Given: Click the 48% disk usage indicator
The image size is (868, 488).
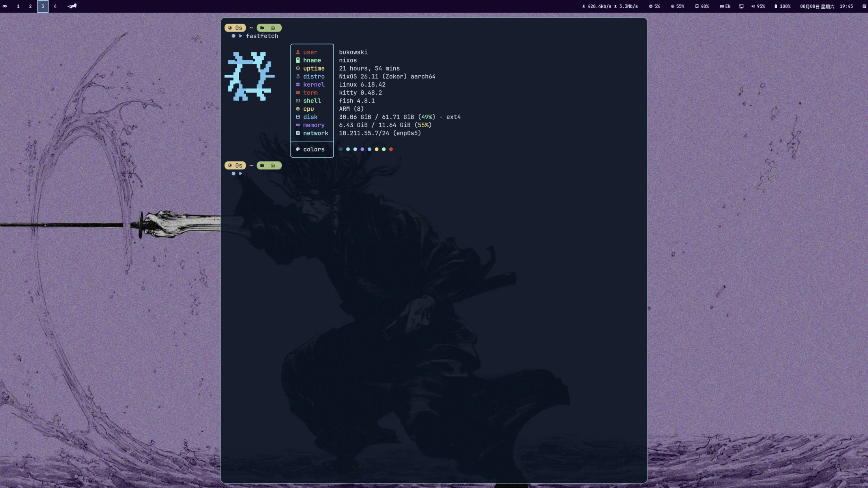Looking at the screenshot, I should pyautogui.click(x=702, y=6).
